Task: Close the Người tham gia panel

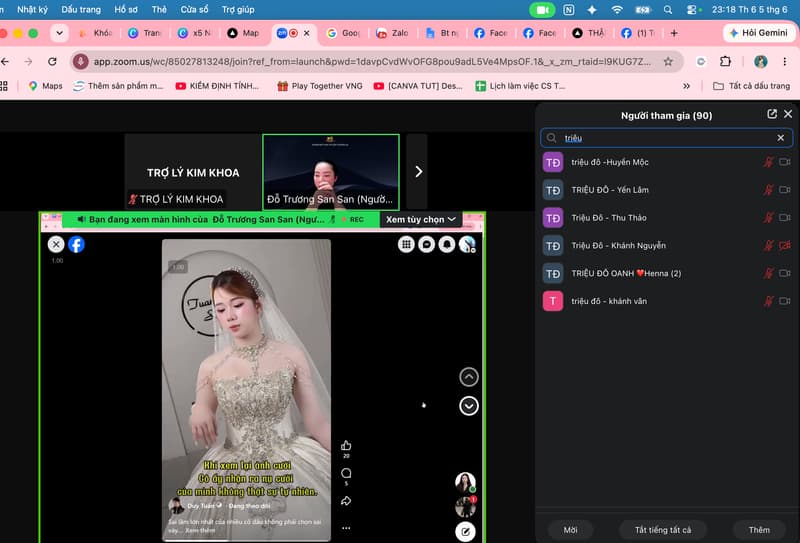Action: 788,114
